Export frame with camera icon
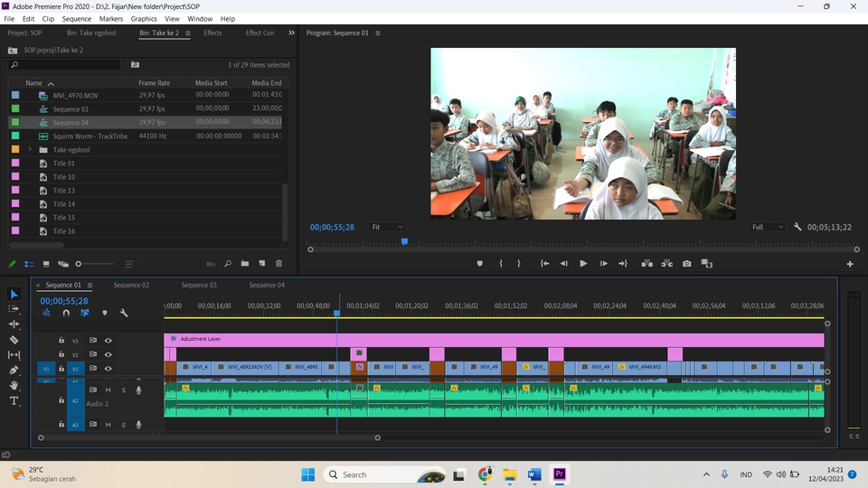The width and height of the screenshot is (868, 488). [687, 264]
